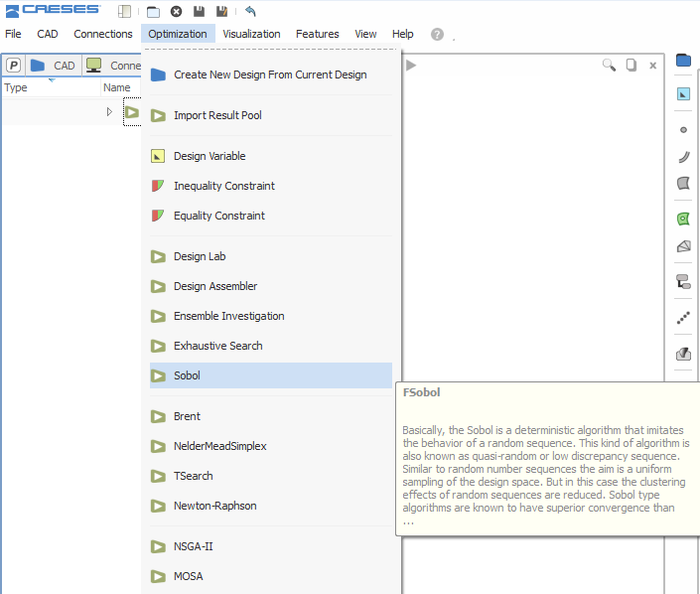This screenshot has height=594, width=700.
Task: Click the save project icon
Action: (200, 11)
